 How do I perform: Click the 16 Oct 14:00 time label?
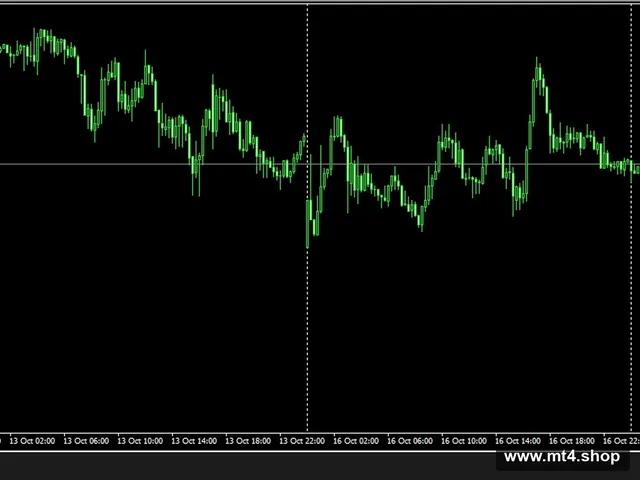[518, 441]
